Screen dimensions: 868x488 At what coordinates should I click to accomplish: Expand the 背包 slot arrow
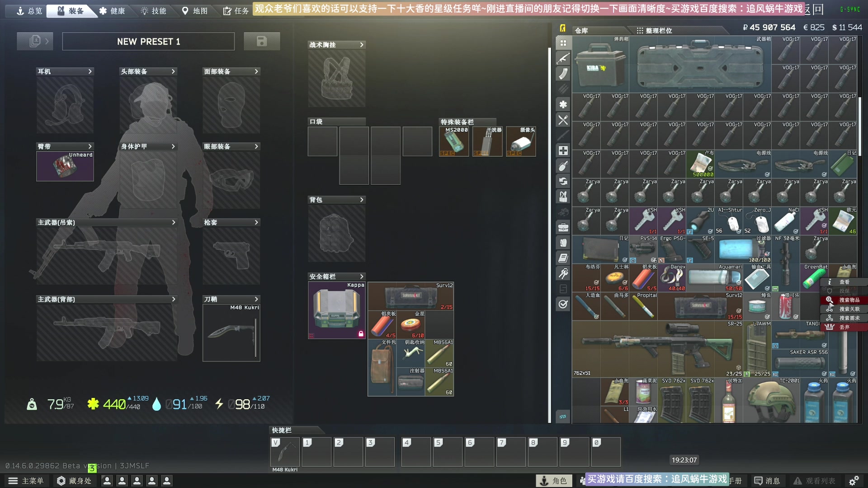coord(362,200)
